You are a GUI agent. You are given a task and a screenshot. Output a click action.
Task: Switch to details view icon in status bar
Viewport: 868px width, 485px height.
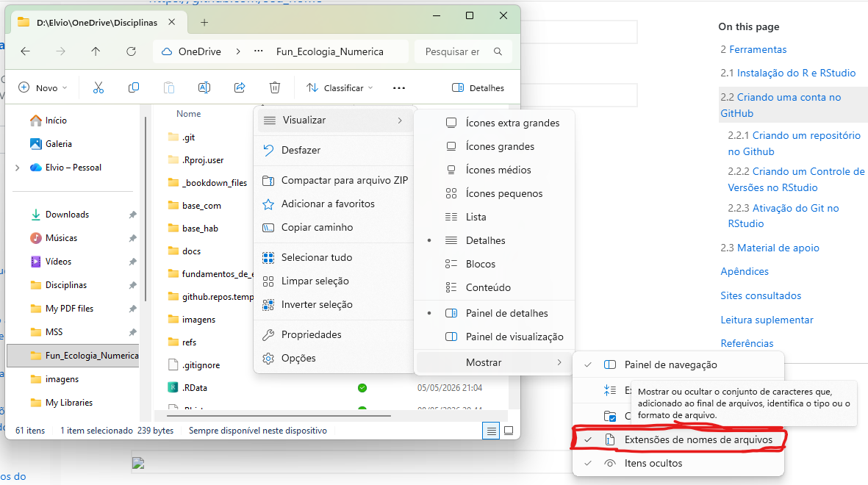(491, 431)
